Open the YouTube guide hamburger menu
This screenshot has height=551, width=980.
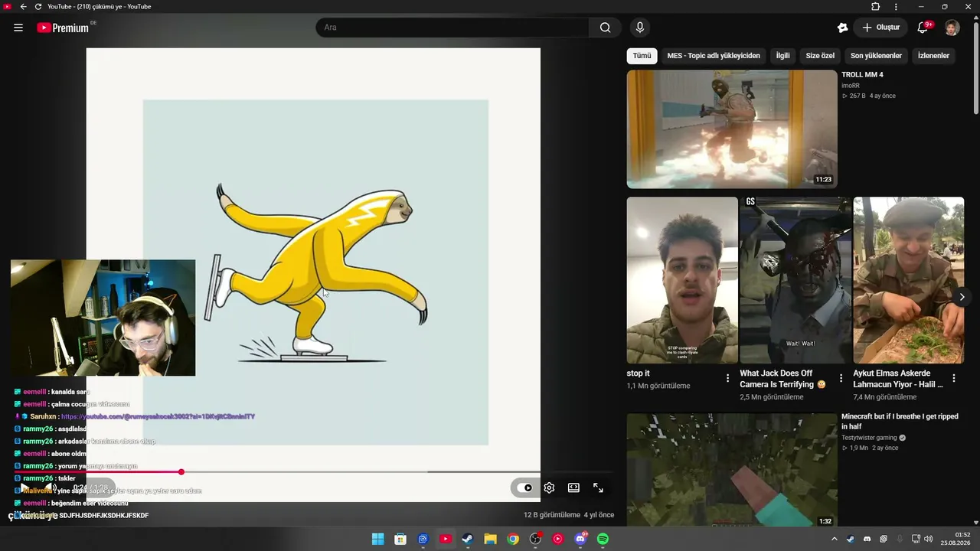pyautogui.click(x=18, y=28)
